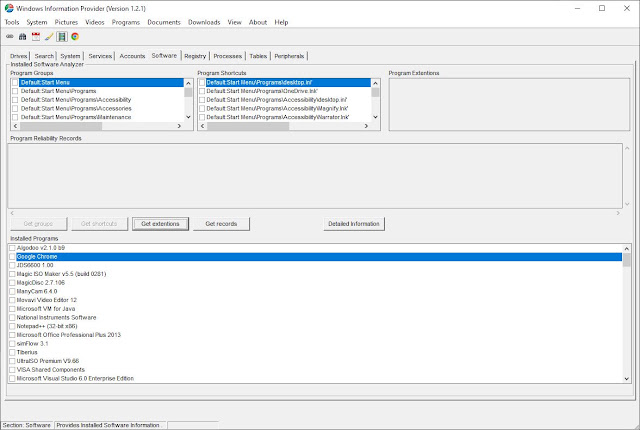The height and width of the screenshot is (430, 640).
Task: Click the chain link toolbar icon
Action: click(10, 37)
